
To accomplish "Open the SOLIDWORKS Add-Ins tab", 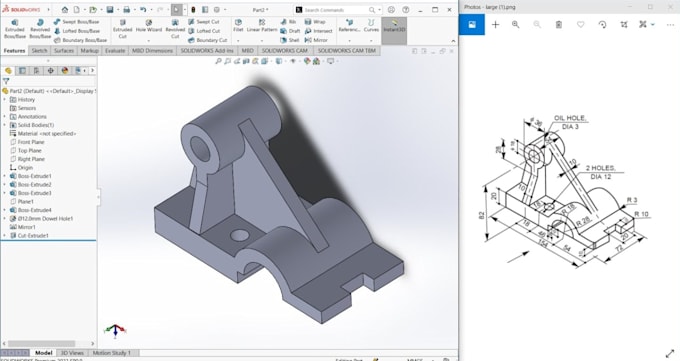I will 207,51.
